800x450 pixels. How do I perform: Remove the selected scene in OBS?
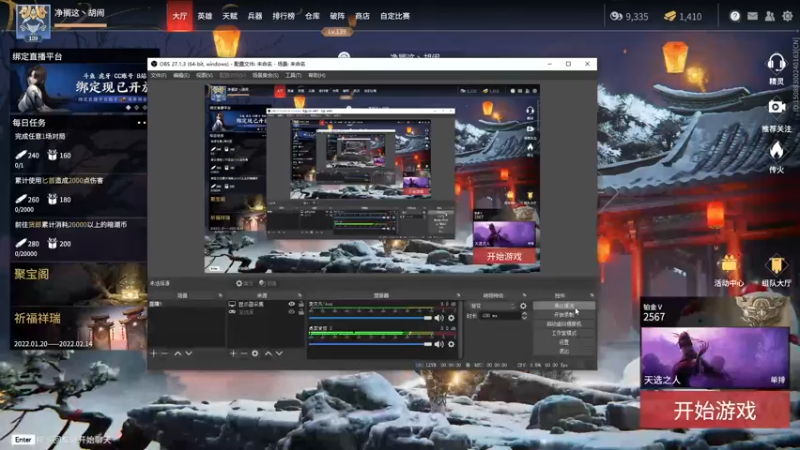(x=164, y=353)
